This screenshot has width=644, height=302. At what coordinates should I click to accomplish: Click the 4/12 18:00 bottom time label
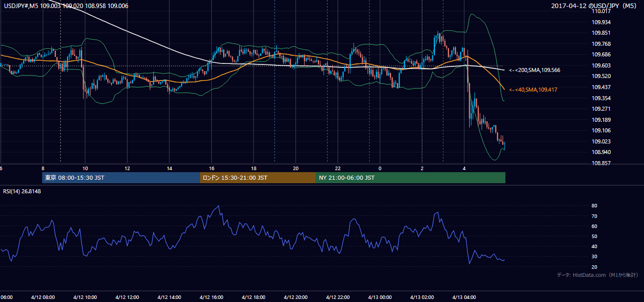[x=253, y=297]
